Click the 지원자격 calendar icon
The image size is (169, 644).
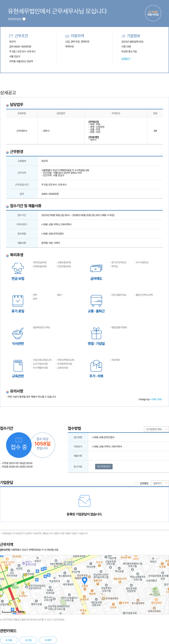67,36
